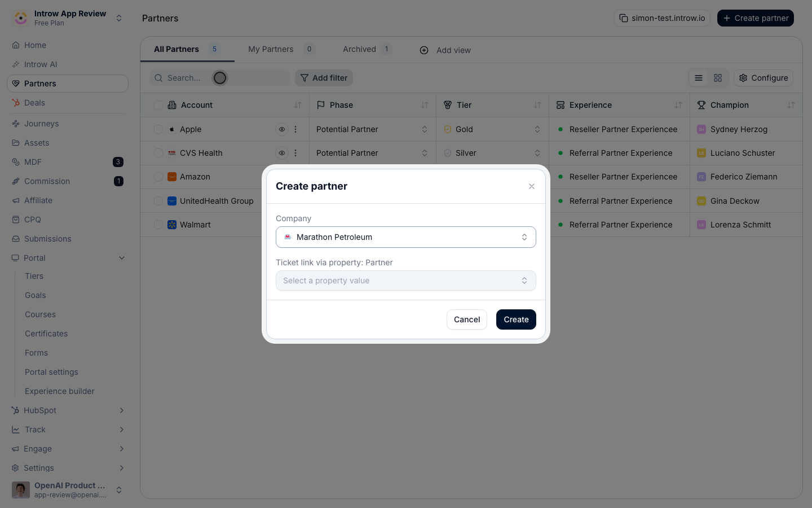Expand the Engage section
The width and height of the screenshot is (812, 508).
click(x=122, y=449)
